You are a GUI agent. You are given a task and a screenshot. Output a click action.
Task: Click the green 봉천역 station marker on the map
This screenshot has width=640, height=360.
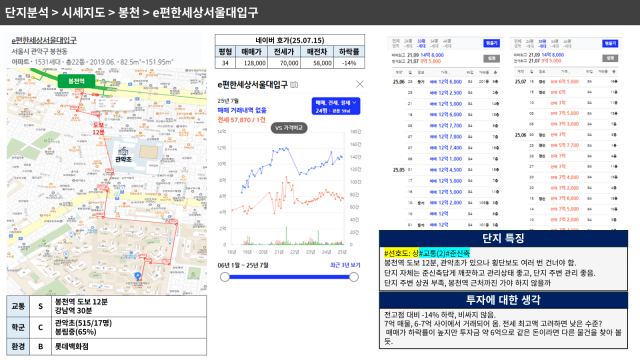76,81
